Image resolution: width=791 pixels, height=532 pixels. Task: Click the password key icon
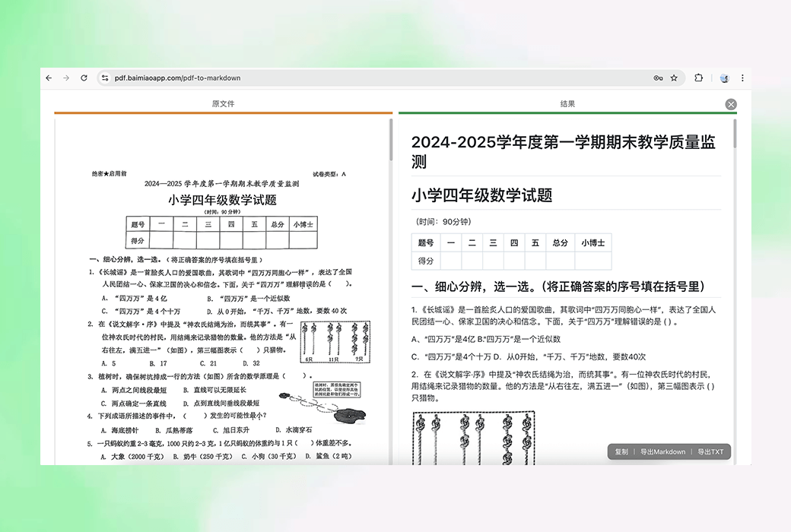[x=658, y=78]
